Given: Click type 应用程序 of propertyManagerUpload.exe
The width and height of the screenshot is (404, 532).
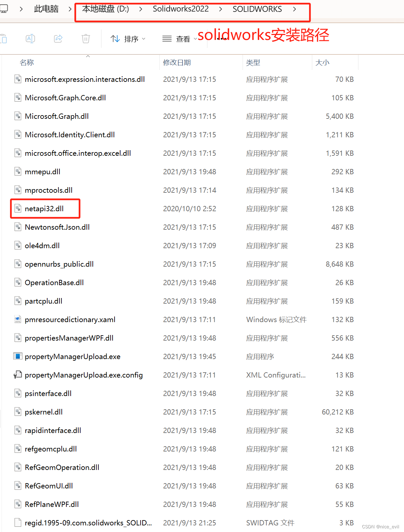Looking at the screenshot, I should pos(260,356).
